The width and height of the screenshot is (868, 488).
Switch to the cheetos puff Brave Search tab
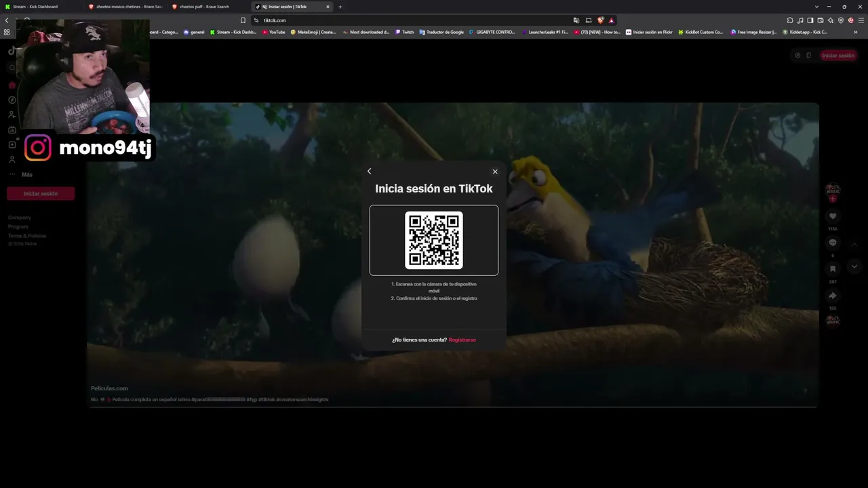tap(208, 7)
